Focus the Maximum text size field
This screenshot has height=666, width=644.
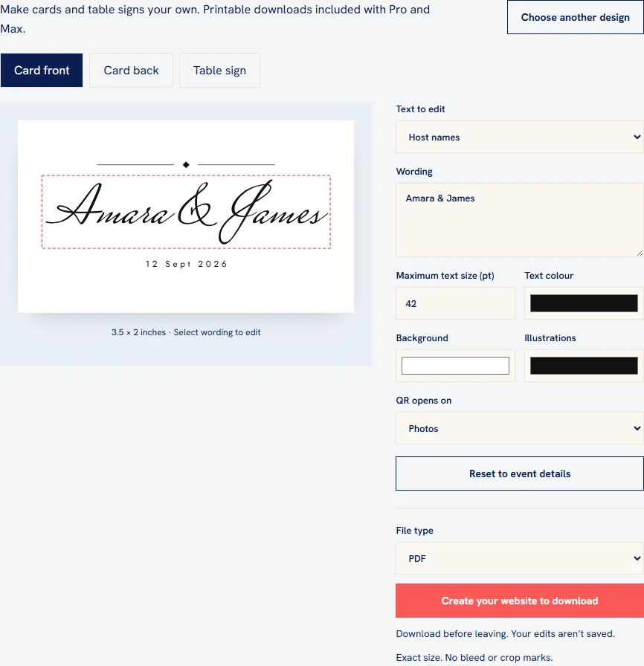point(455,303)
